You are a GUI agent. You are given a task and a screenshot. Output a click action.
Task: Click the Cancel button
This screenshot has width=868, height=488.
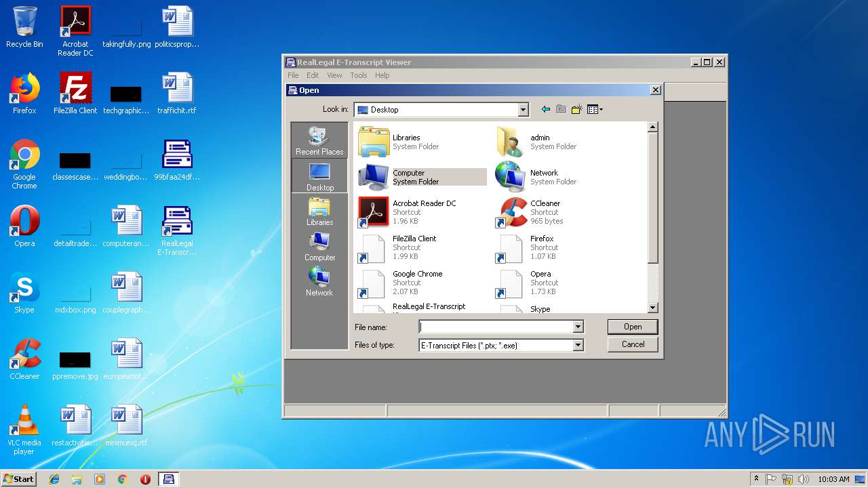(x=633, y=344)
